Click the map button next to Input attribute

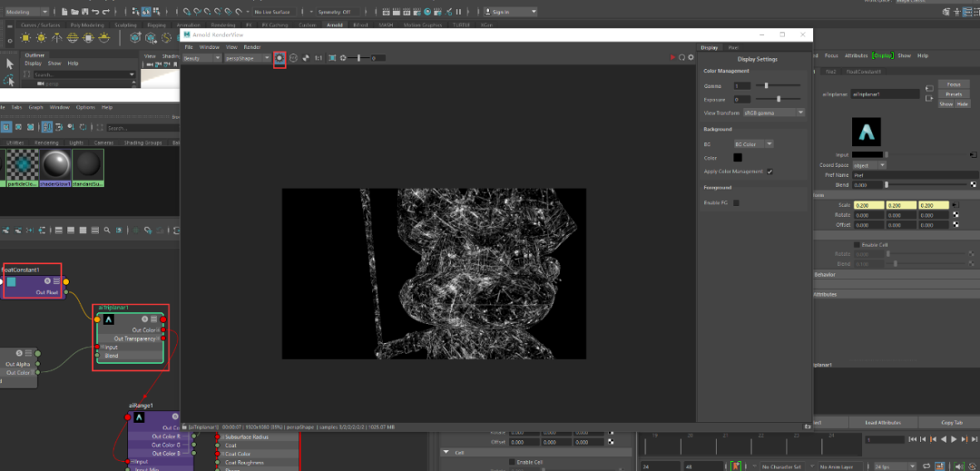point(973,154)
